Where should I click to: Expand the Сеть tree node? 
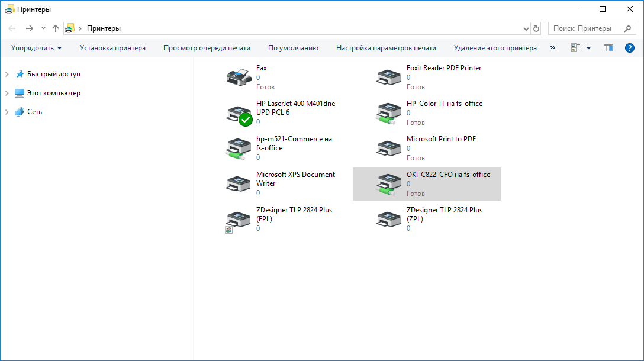point(7,112)
